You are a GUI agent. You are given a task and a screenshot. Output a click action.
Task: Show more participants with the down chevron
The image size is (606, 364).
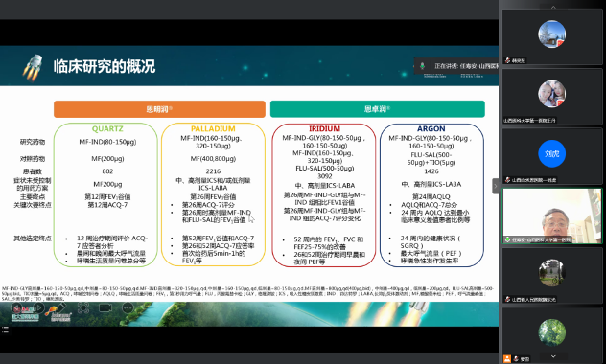coord(553,356)
